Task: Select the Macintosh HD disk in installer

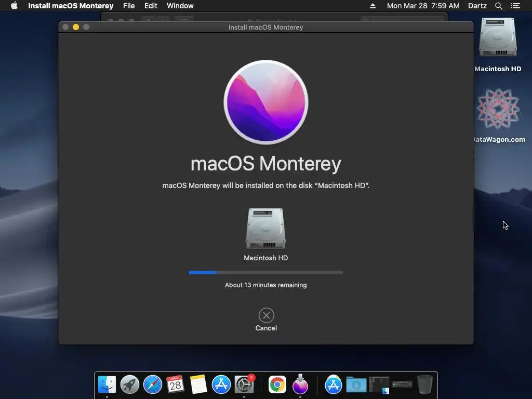Action: 265,234
